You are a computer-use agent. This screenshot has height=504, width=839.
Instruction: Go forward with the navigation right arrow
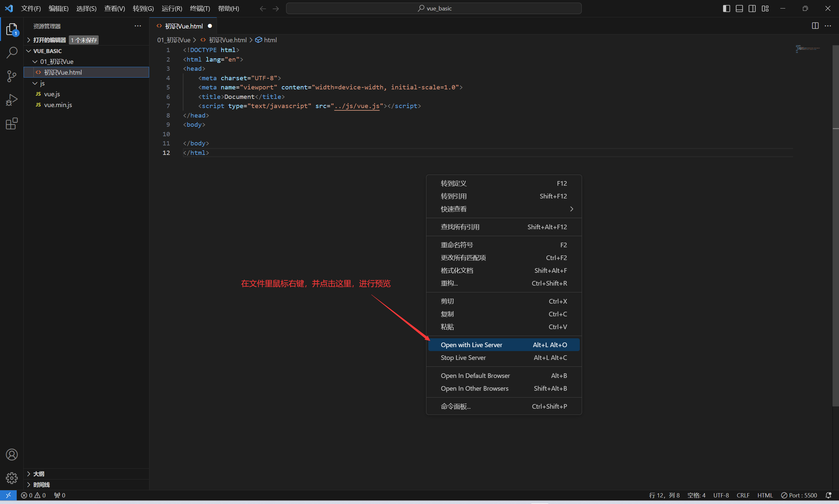(276, 9)
